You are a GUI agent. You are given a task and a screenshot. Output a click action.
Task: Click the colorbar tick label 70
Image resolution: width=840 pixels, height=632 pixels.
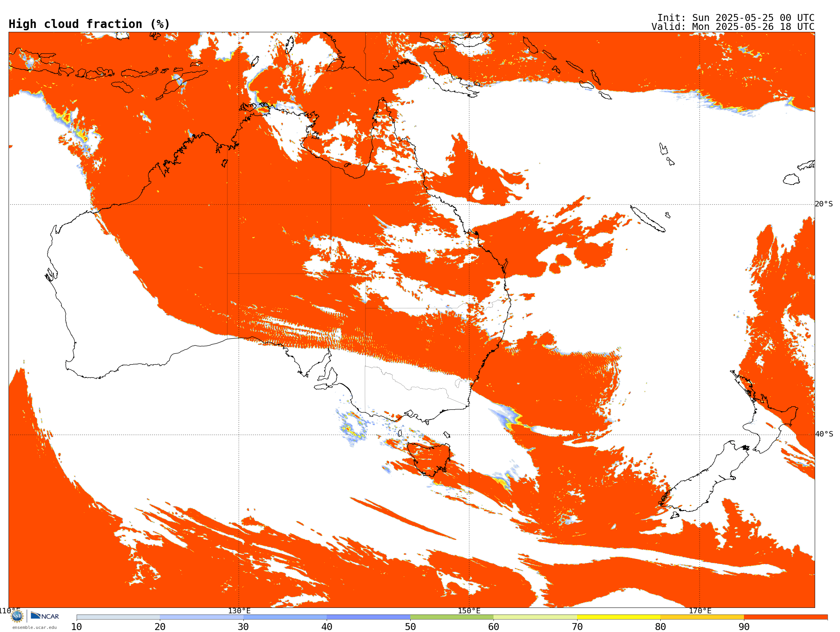pyautogui.click(x=577, y=627)
